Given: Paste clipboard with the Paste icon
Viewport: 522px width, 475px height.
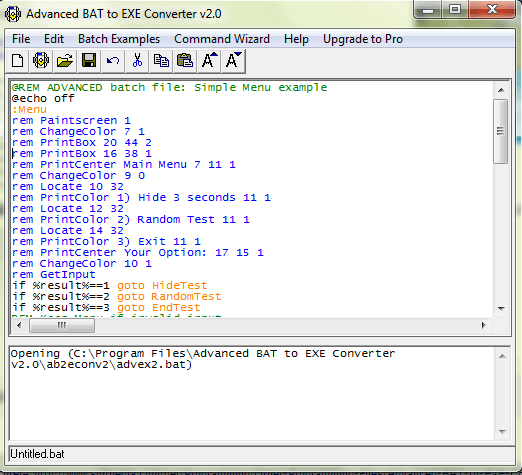Looking at the screenshot, I should pos(185,61).
